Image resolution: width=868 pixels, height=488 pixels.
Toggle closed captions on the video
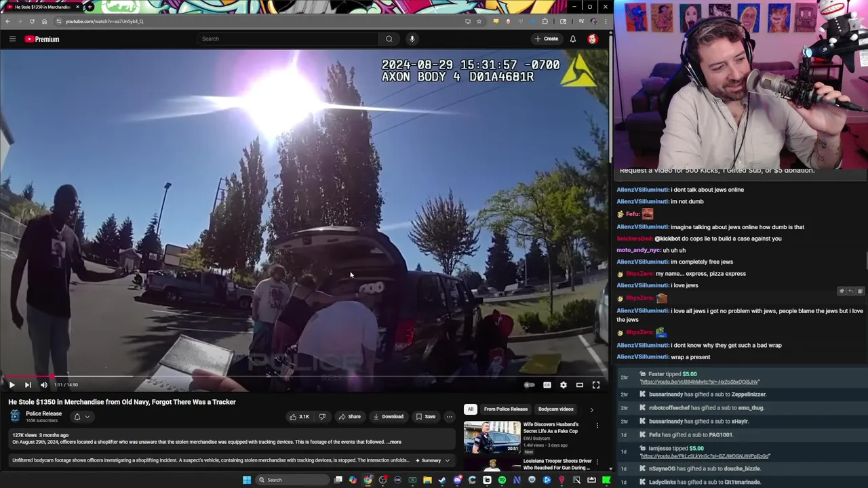pos(547,385)
